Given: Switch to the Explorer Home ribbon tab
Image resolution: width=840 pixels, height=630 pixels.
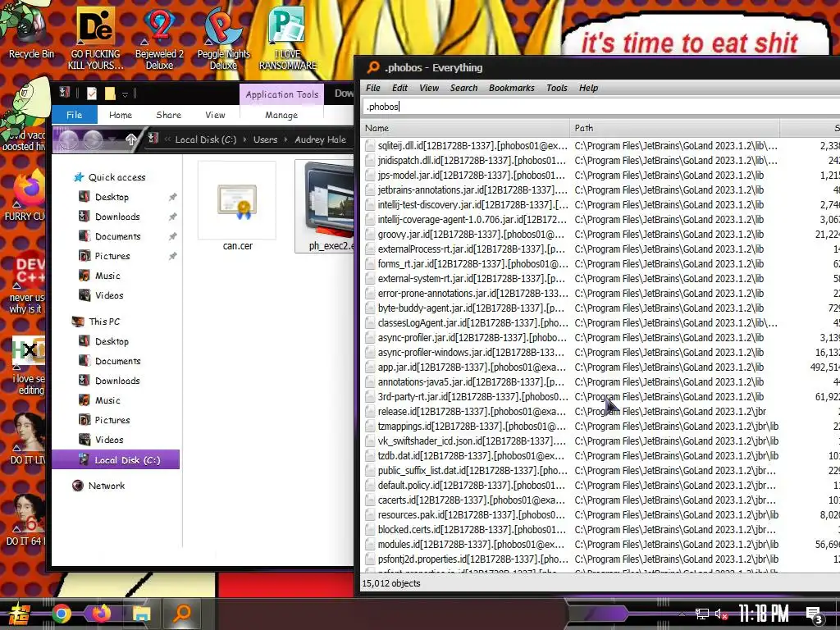Looking at the screenshot, I should (x=121, y=115).
